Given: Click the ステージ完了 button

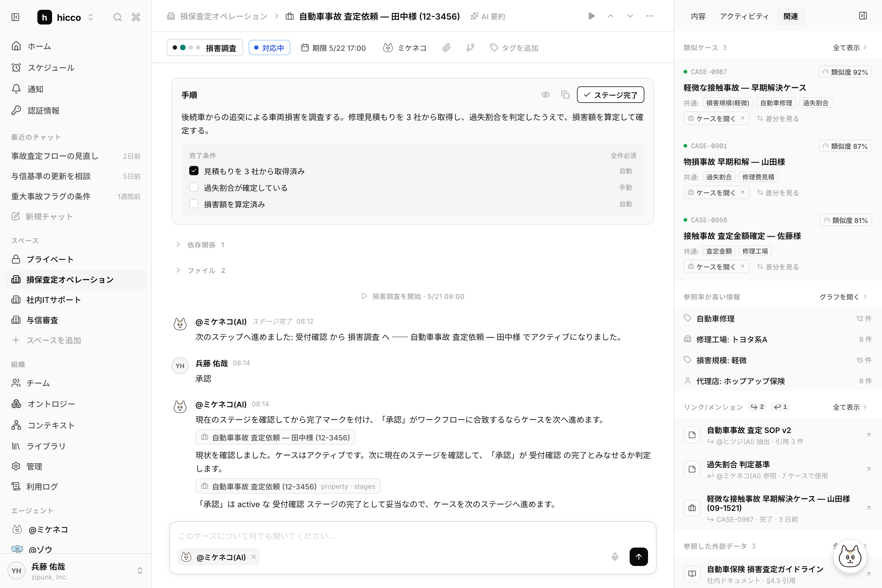Looking at the screenshot, I should pyautogui.click(x=610, y=95).
